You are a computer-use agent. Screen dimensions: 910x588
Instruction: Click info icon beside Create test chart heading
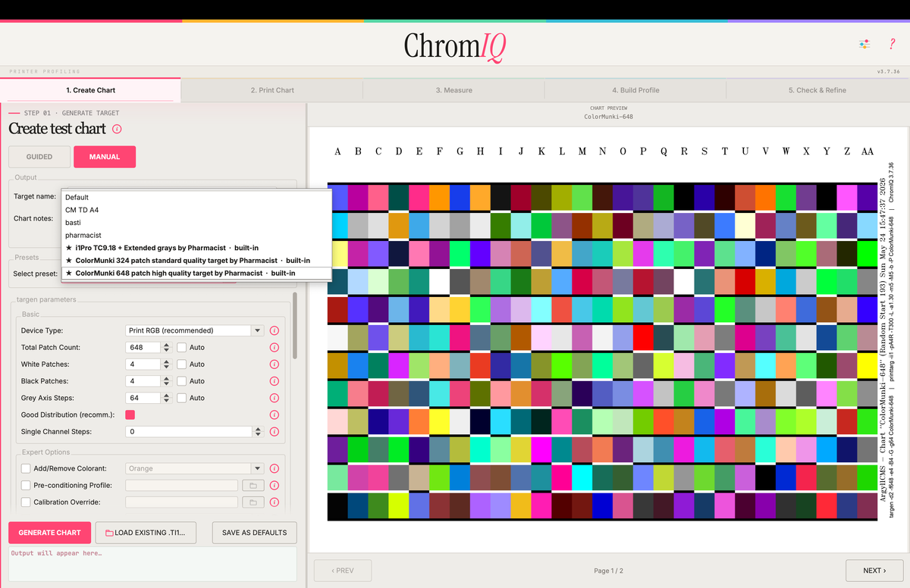(x=117, y=129)
